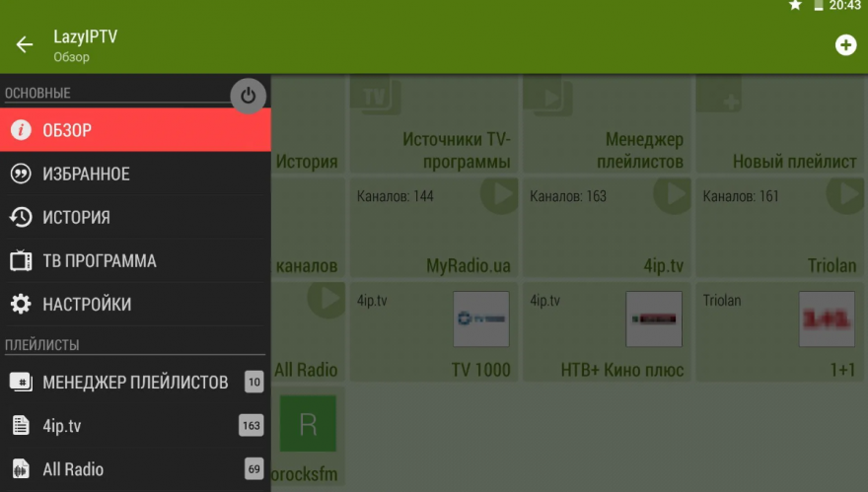
Task: Open the Новый плейлист tile
Action: (780, 124)
